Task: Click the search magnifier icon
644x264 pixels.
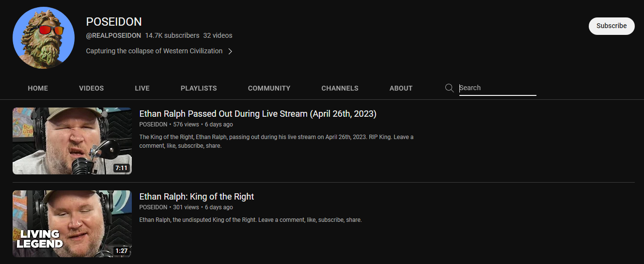Action: 449,88
